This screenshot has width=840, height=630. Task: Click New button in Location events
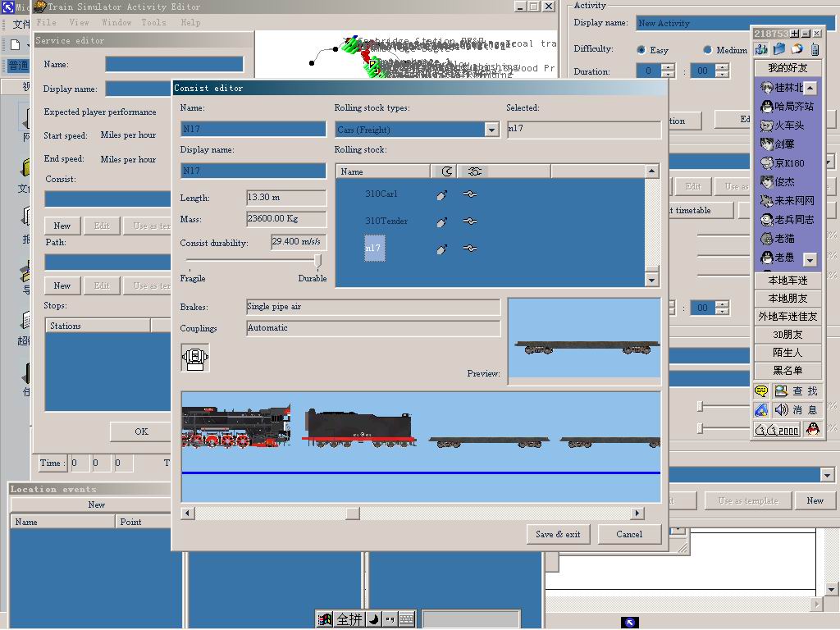pyautogui.click(x=97, y=504)
